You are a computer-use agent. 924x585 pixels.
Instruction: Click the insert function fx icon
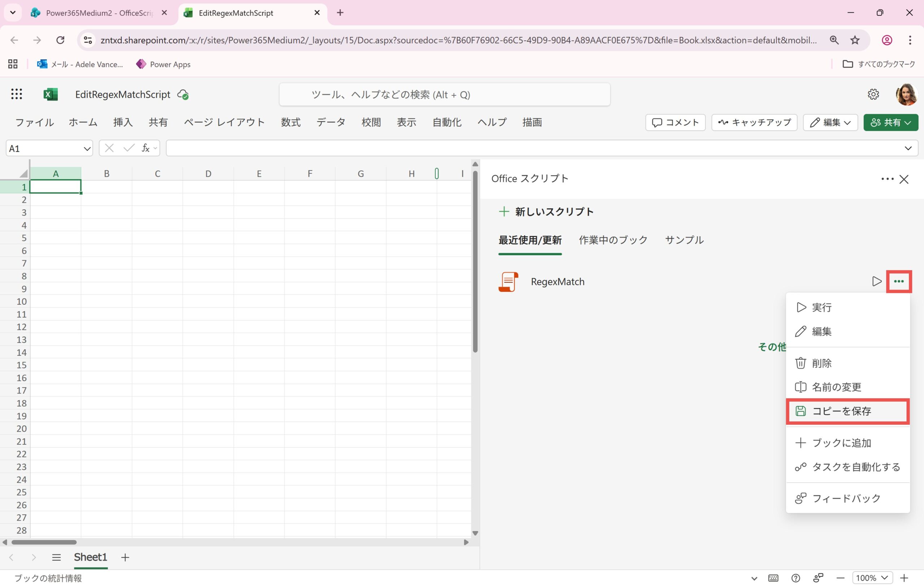[145, 148]
